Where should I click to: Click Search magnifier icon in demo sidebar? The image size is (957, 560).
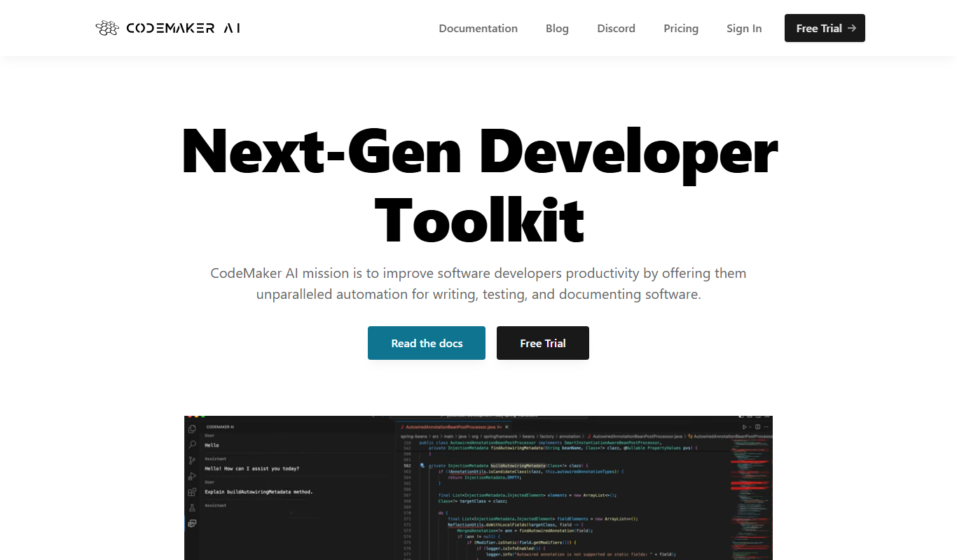(x=192, y=444)
